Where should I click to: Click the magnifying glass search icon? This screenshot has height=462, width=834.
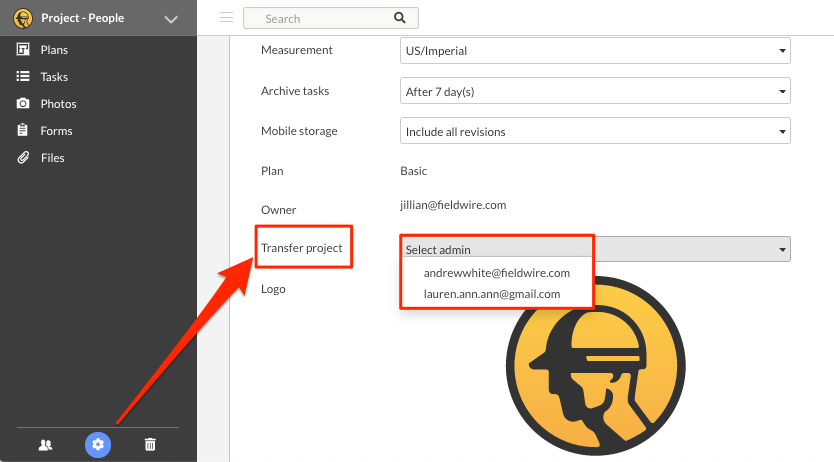[400, 18]
